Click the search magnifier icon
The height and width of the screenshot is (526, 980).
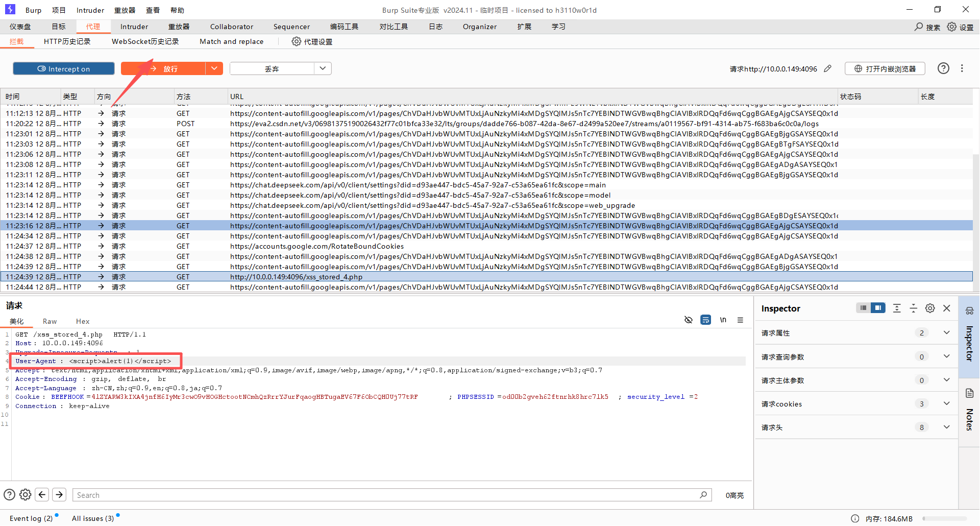point(919,27)
